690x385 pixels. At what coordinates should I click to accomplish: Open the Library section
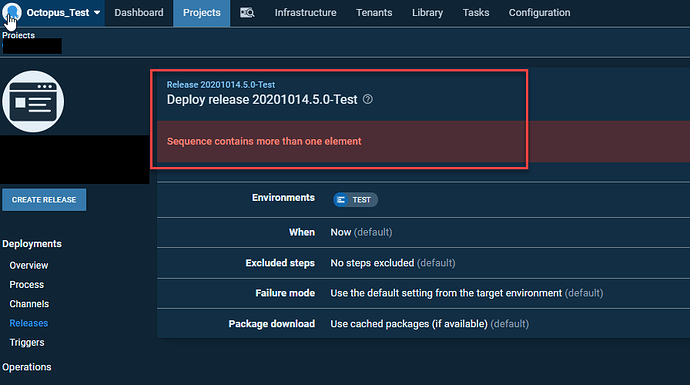427,13
